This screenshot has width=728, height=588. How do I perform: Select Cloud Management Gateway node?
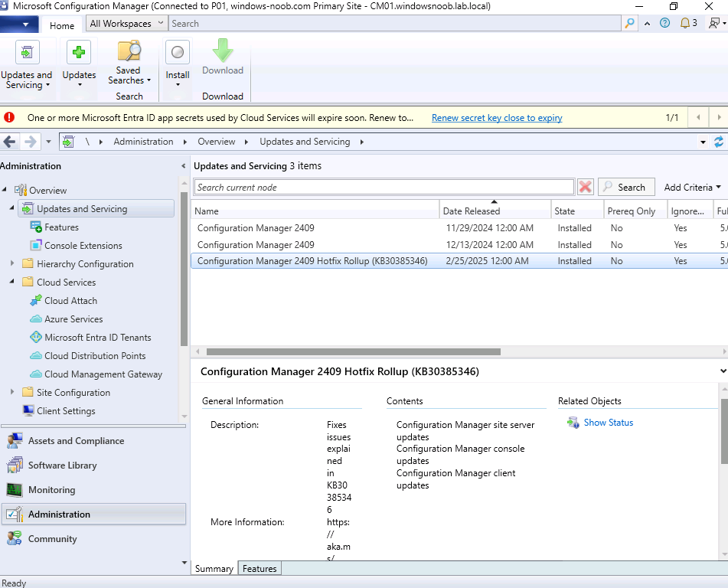click(103, 374)
